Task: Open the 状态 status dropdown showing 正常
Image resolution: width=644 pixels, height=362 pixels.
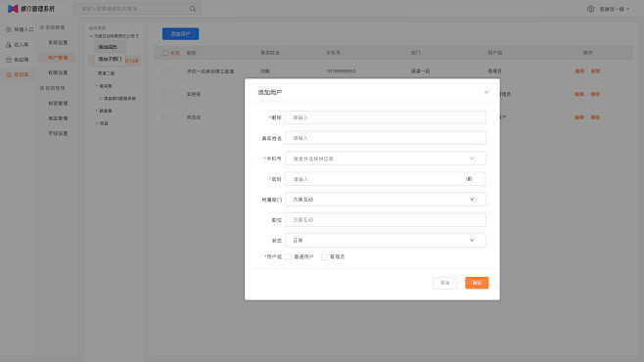Action: [386, 241]
